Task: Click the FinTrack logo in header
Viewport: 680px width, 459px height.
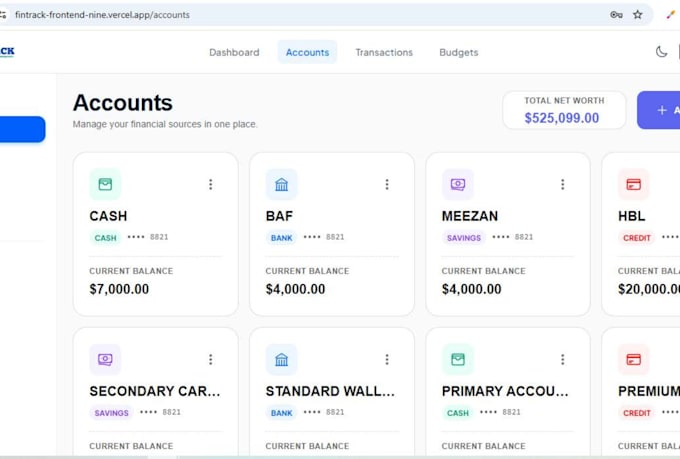Action: coord(7,51)
